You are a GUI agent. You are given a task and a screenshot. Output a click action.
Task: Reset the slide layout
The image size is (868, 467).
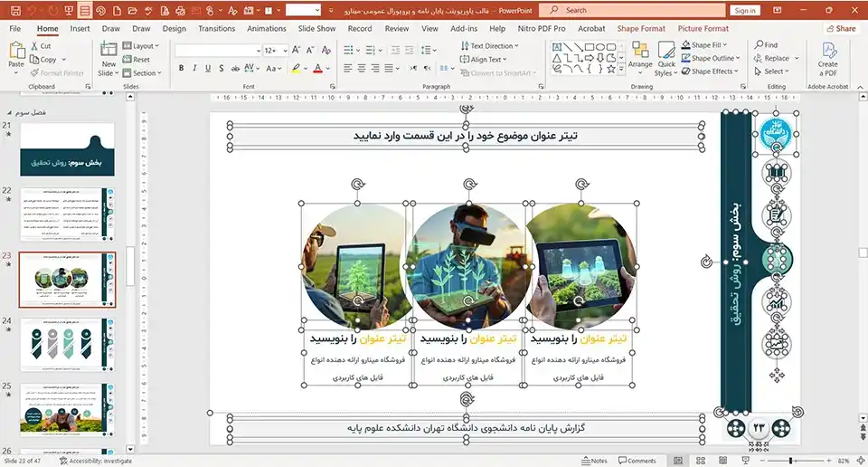(137, 59)
